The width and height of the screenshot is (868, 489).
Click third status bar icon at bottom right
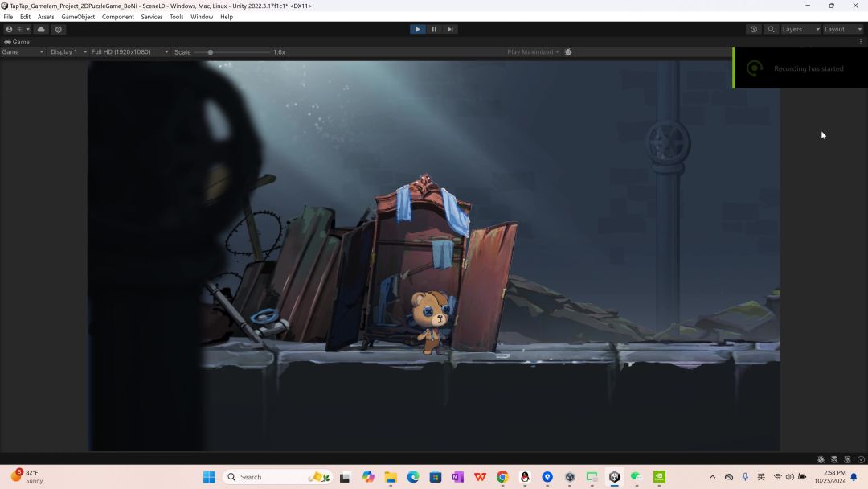(x=848, y=460)
